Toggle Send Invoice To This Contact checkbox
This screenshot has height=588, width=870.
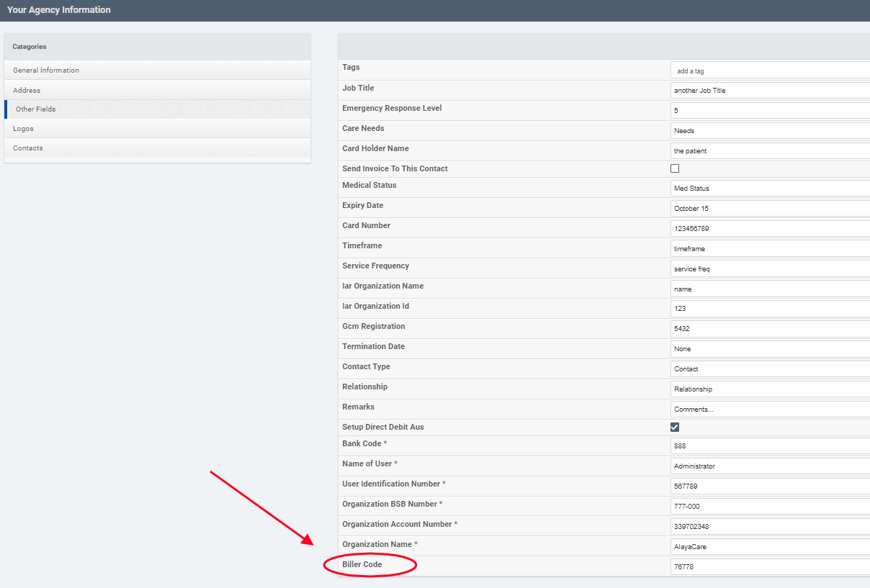point(675,168)
